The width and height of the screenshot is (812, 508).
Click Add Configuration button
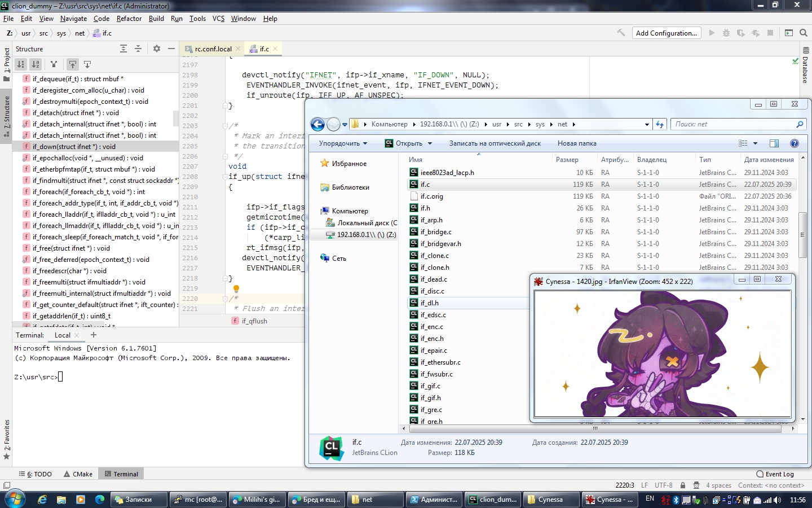coord(667,33)
